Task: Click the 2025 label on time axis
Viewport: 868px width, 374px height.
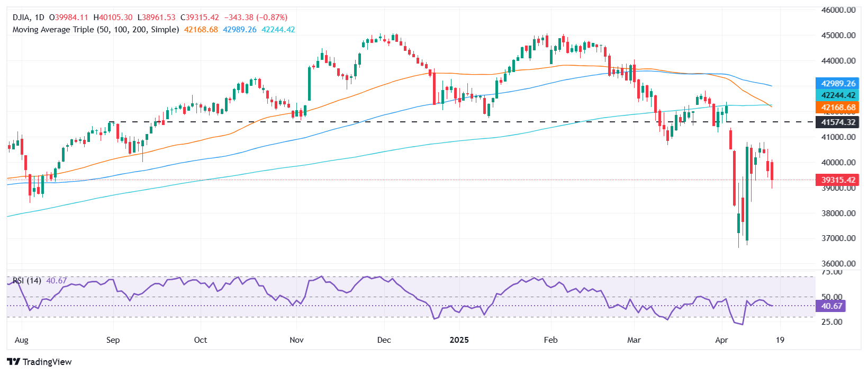Action: tap(459, 340)
